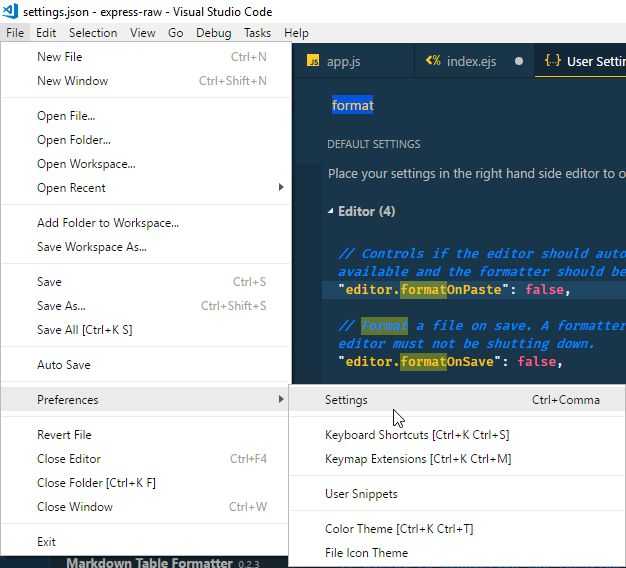626x568 pixels.
Task: Select Keyboard Shortcuts from Preferences
Action: tap(417, 435)
